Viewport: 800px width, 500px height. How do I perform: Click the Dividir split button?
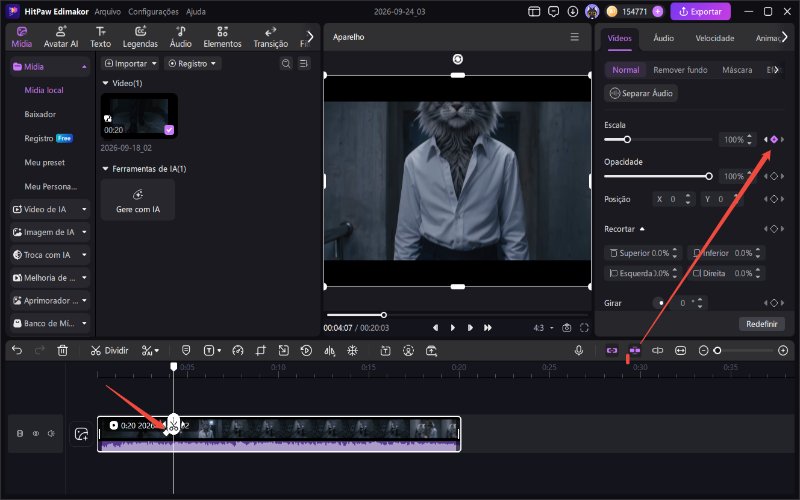point(109,351)
